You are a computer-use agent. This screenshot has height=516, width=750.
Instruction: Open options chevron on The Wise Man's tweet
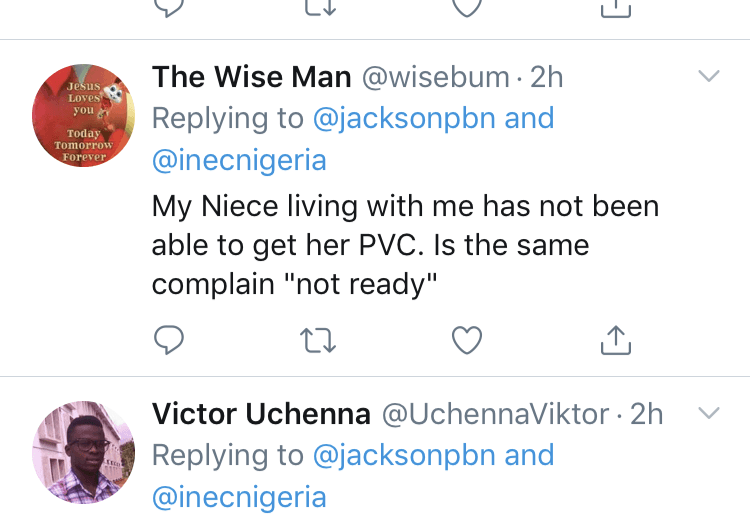(x=709, y=76)
